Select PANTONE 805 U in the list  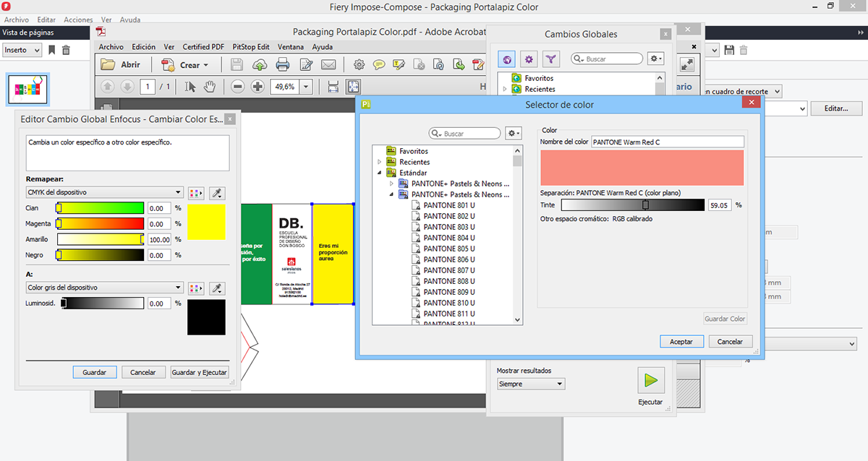coord(448,249)
